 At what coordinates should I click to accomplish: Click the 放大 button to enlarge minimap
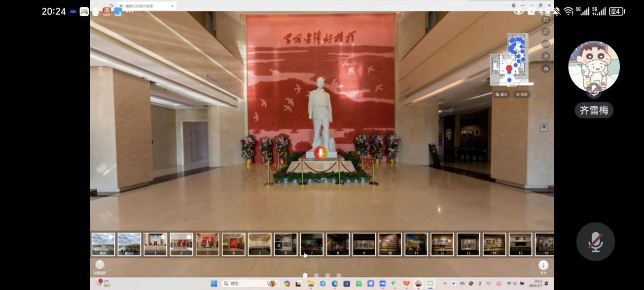[501, 94]
